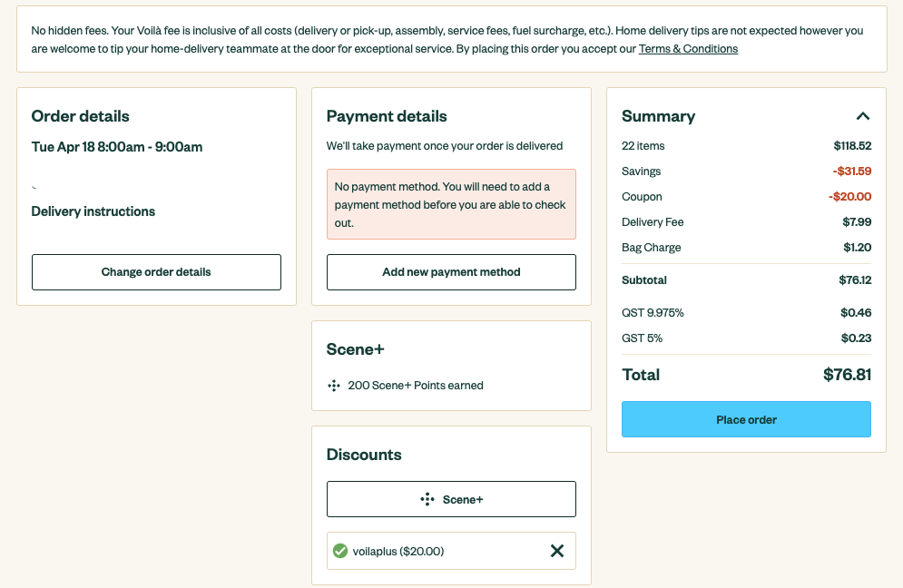Image resolution: width=903 pixels, height=588 pixels.
Task: Click Add new payment method
Action: coord(451,272)
